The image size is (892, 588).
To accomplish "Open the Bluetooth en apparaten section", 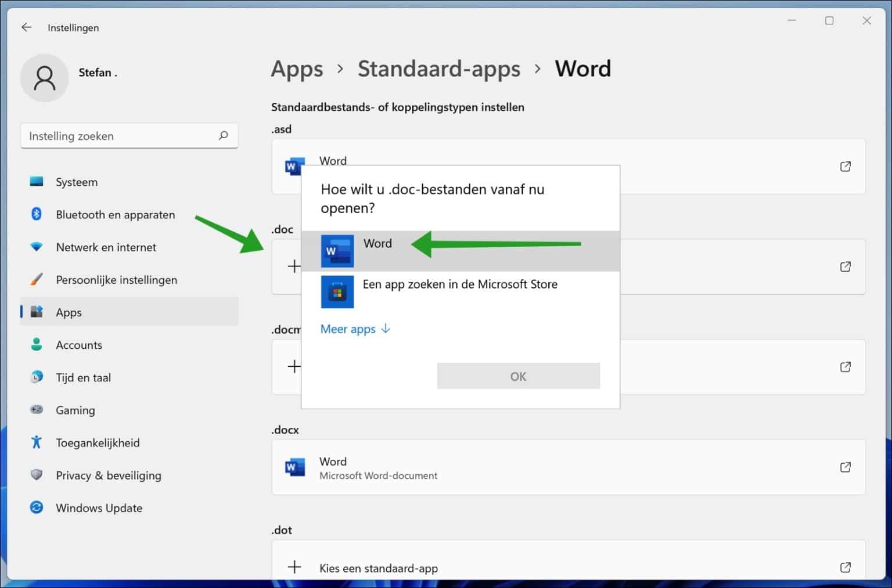I will pos(36,214).
